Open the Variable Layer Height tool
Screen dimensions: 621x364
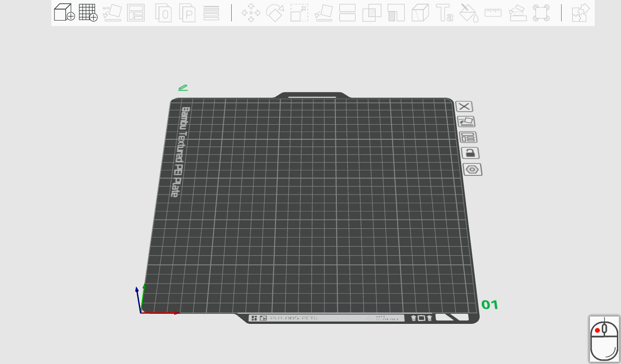pyautogui.click(x=211, y=13)
